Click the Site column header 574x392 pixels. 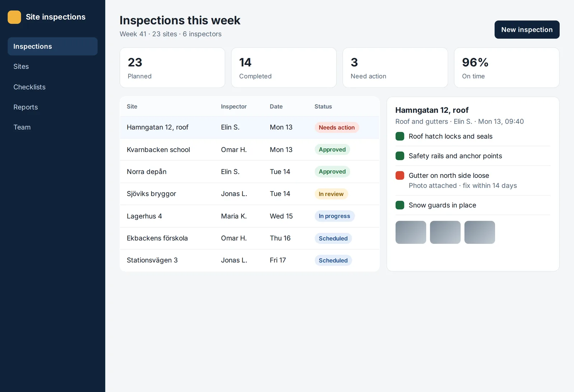pos(132,107)
